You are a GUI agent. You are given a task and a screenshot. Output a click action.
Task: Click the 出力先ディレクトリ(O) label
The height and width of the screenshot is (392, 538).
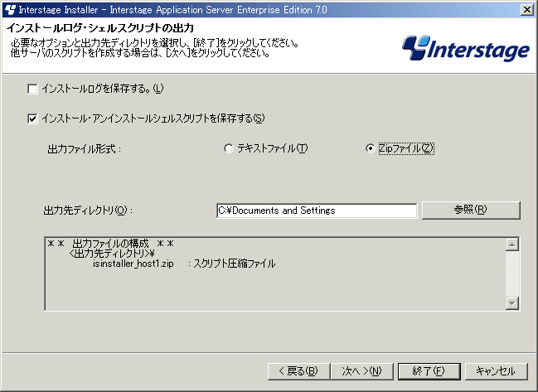[88, 211]
